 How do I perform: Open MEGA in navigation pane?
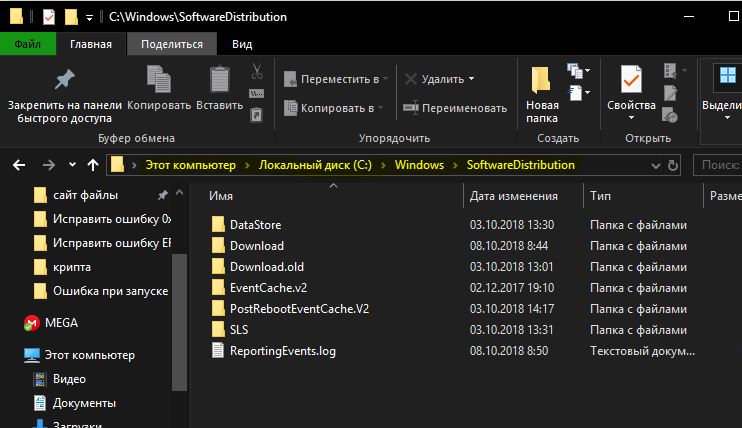tap(61, 323)
